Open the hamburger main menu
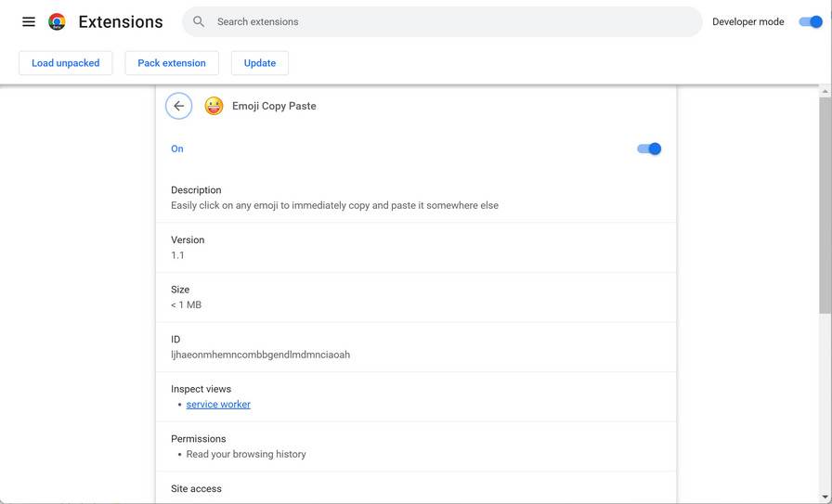The image size is (832, 504). coord(29,21)
